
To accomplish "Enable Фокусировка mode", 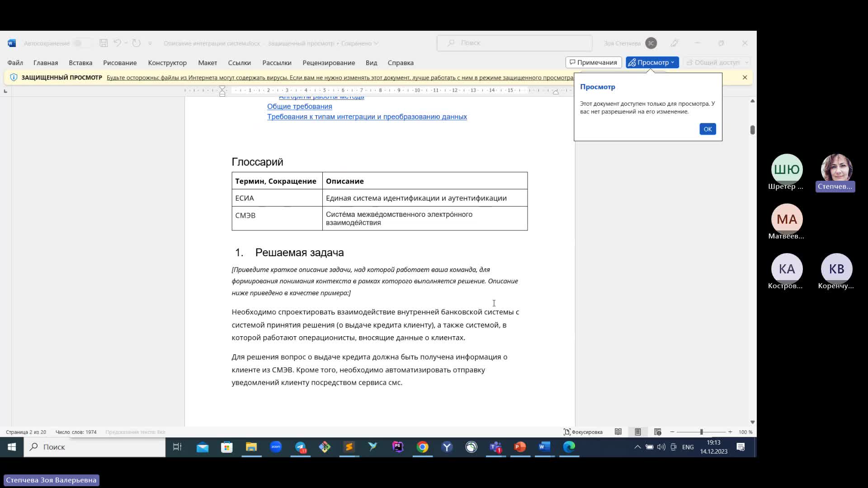I will coord(583,432).
